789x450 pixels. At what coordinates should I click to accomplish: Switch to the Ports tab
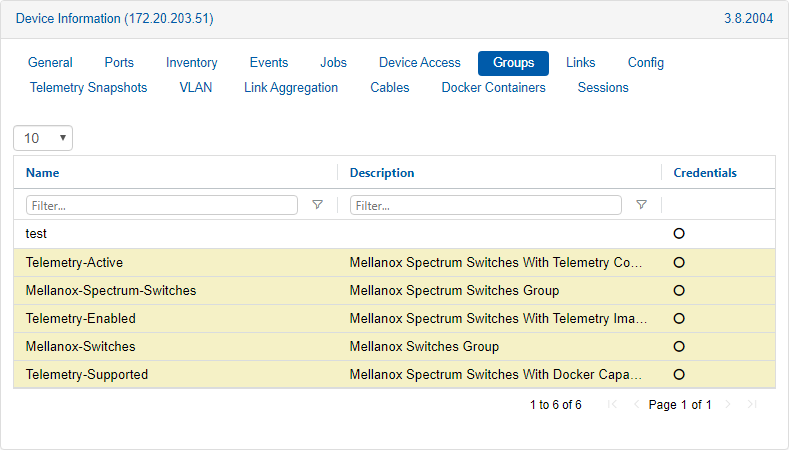click(x=119, y=63)
